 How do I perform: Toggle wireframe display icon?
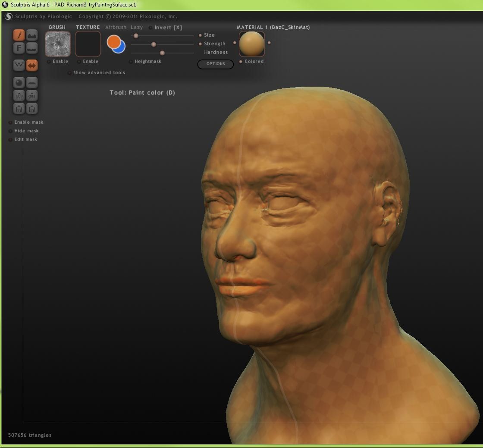click(19, 65)
